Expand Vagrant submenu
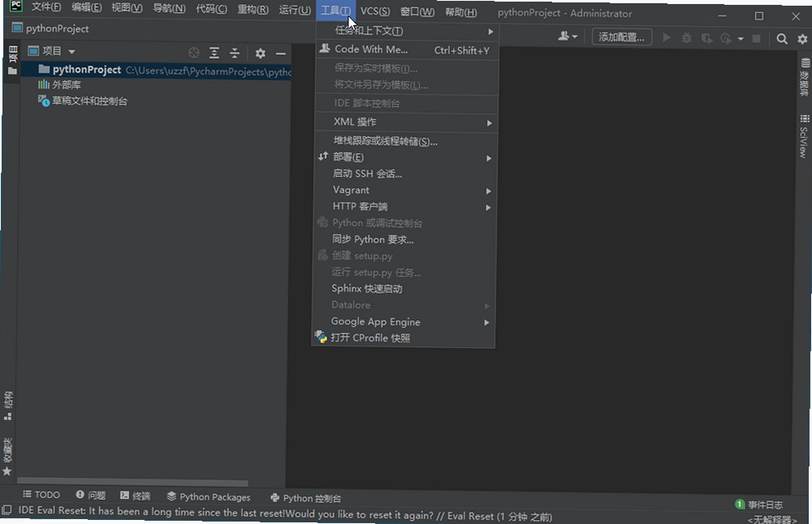Viewport: 812px width, 524px height. pyautogui.click(x=406, y=190)
